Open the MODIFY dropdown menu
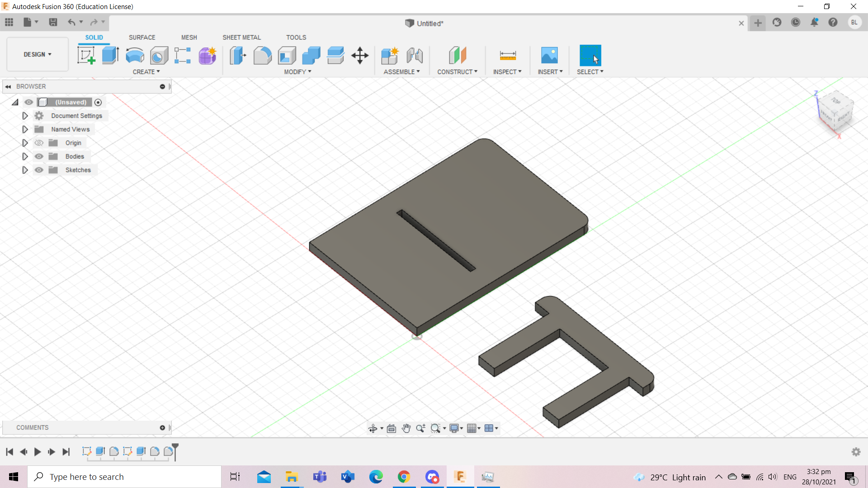 [297, 72]
